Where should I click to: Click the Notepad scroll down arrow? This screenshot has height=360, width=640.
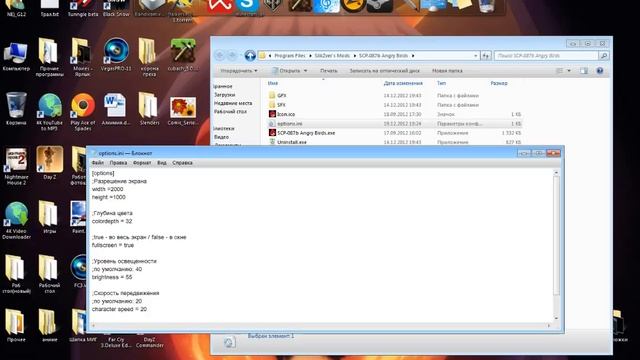556,318
